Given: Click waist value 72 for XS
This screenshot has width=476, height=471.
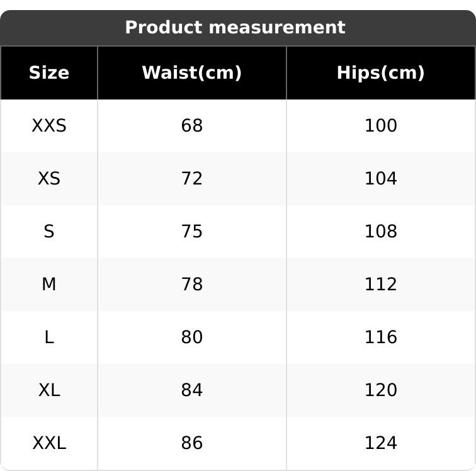Looking at the screenshot, I should pos(192,179).
